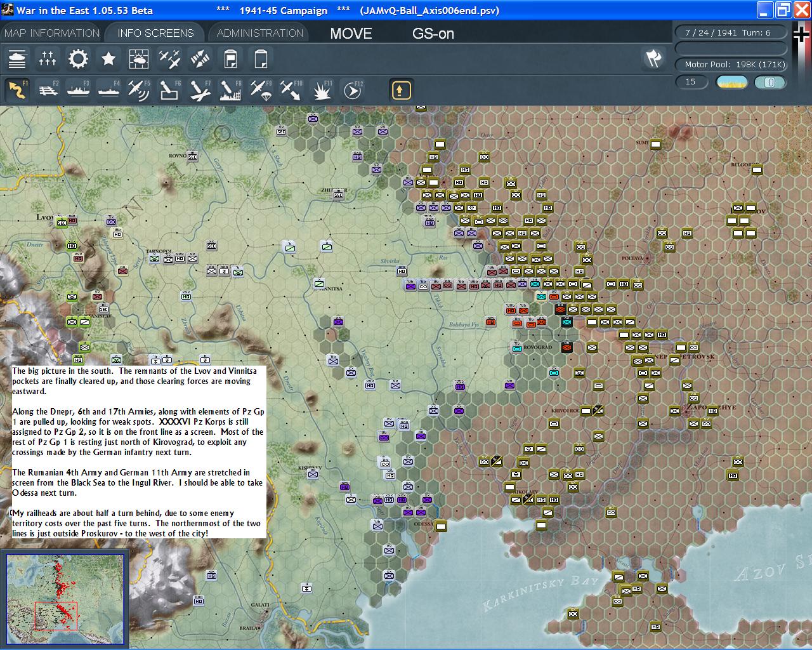Open the victory star screen
The height and width of the screenshot is (650, 812).
(108, 59)
